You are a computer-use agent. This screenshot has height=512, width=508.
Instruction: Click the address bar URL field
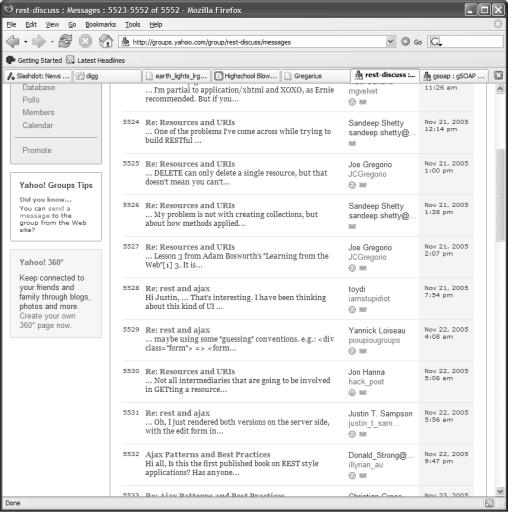coord(253,42)
